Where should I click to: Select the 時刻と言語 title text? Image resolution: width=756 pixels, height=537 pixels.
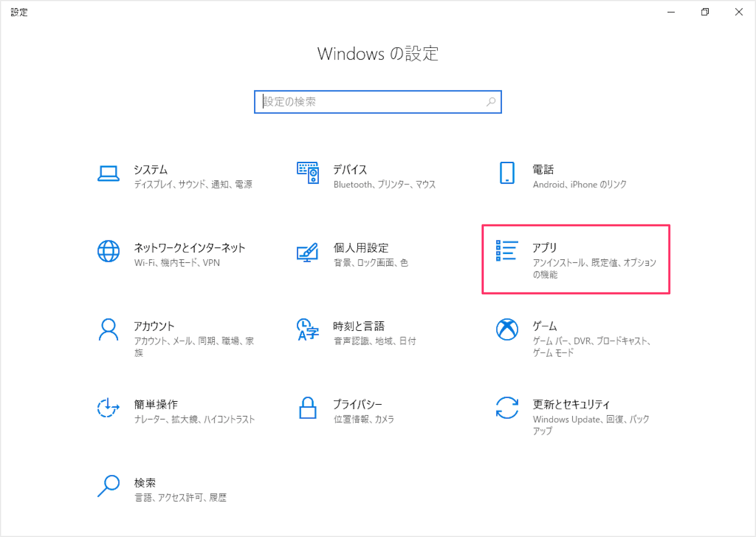coord(359,326)
